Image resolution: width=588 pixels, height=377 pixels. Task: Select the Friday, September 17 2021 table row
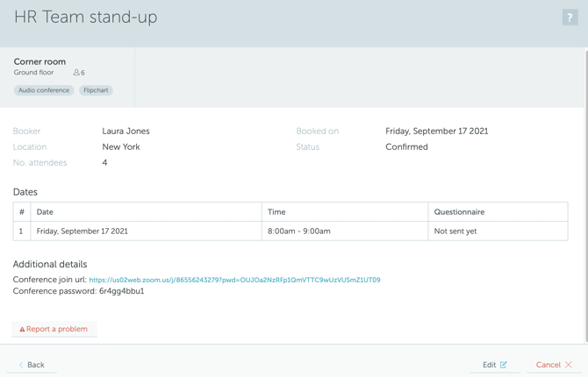[82, 231]
